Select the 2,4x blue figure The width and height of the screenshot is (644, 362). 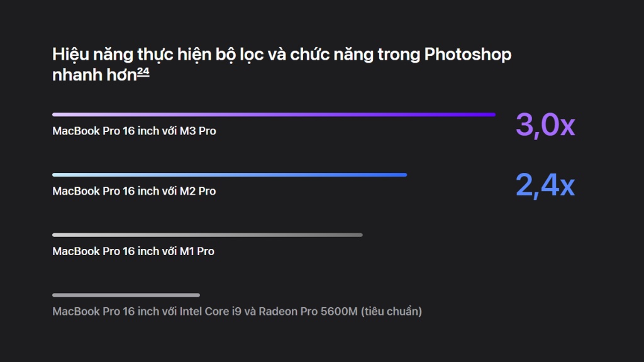pyautogui.click(x=545, y=185)
